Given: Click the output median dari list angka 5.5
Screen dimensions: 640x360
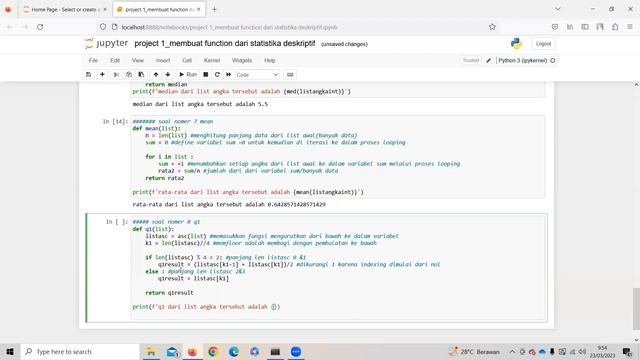Looking at the screenshot, I should [200, 104].
